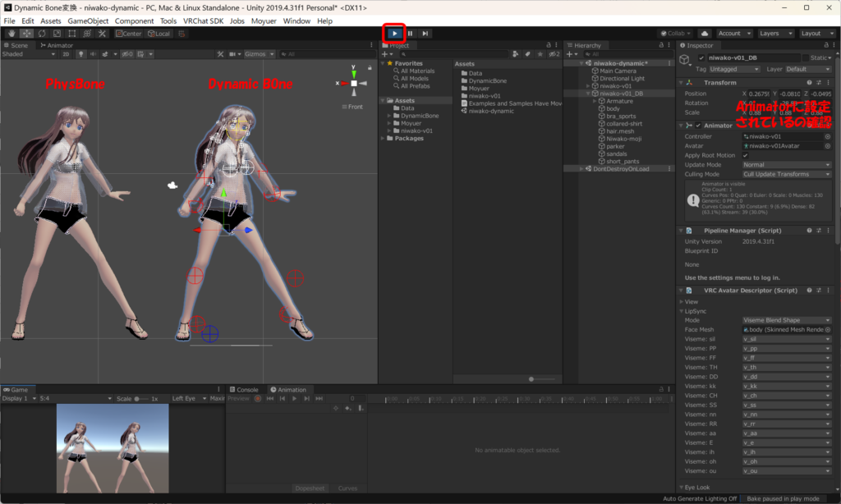Click the Pause button
This screenshot has width=841, height=504.
410,34
